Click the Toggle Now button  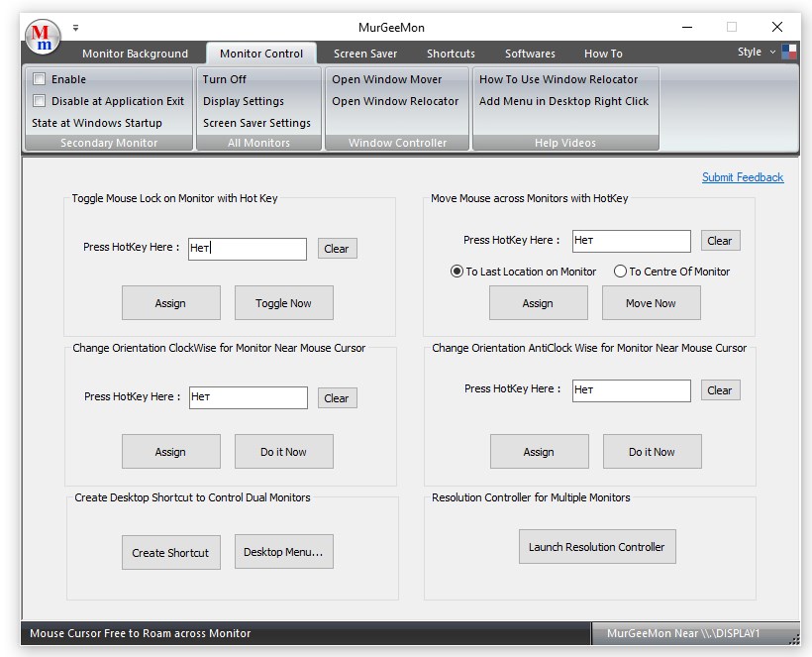point(284,303)
